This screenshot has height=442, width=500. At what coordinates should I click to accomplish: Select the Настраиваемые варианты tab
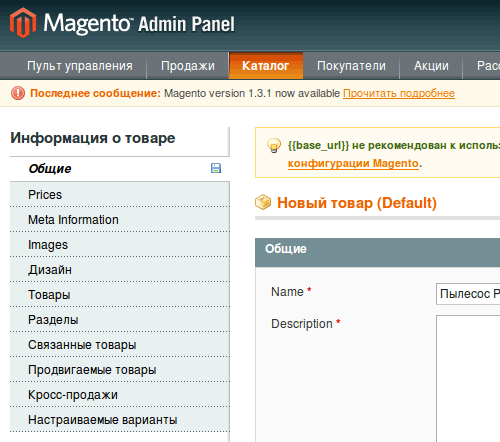click(120, 419)
